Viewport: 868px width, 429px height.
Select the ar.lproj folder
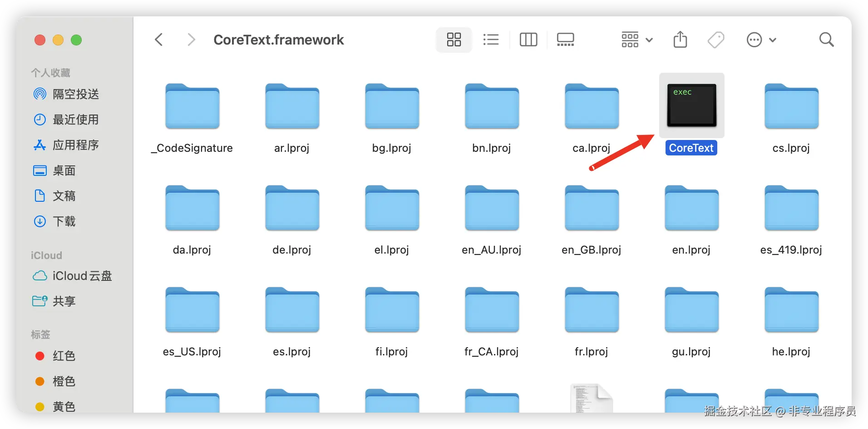292,106
